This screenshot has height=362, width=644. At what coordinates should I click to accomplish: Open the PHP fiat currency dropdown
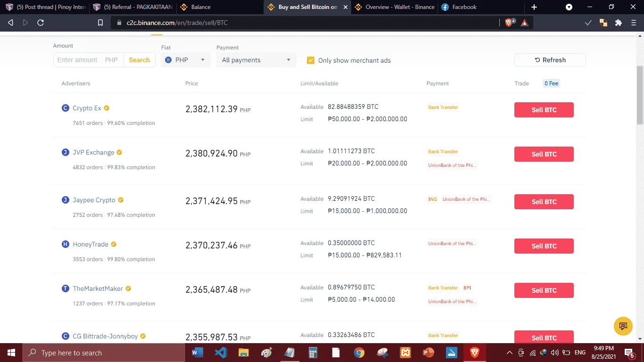186,60
